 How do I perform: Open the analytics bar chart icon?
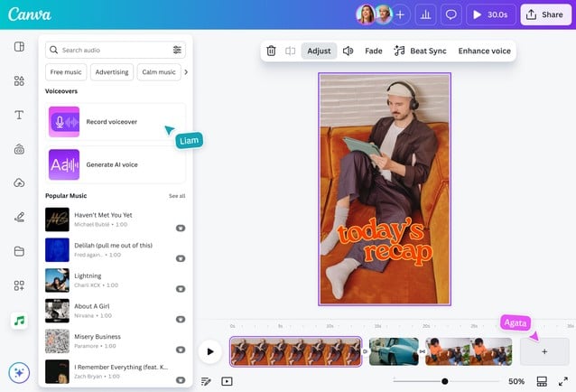tap(425, 14)
